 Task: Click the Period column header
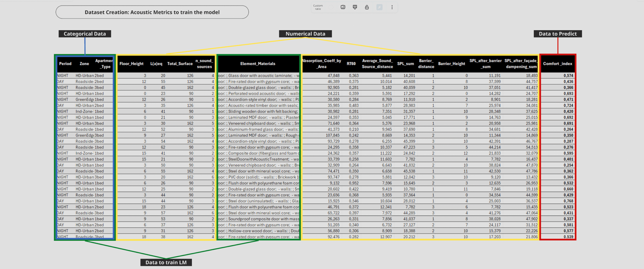[65, 64]
